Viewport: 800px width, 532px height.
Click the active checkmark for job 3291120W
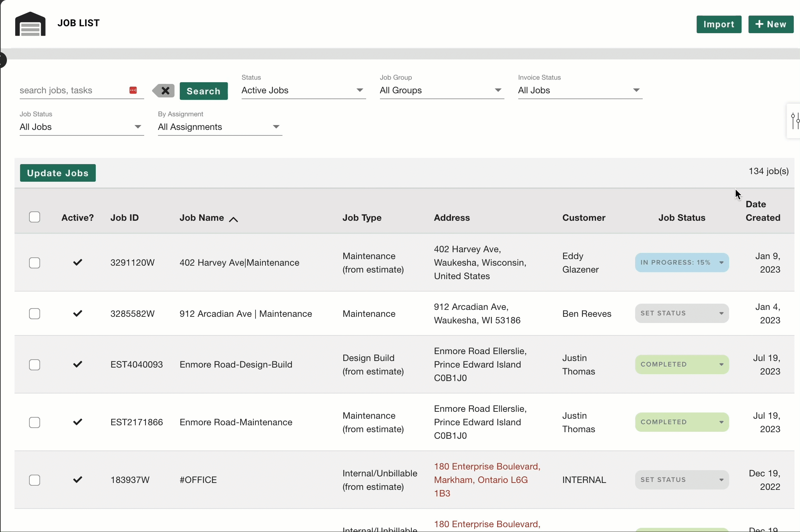click(x=78, y=262)
